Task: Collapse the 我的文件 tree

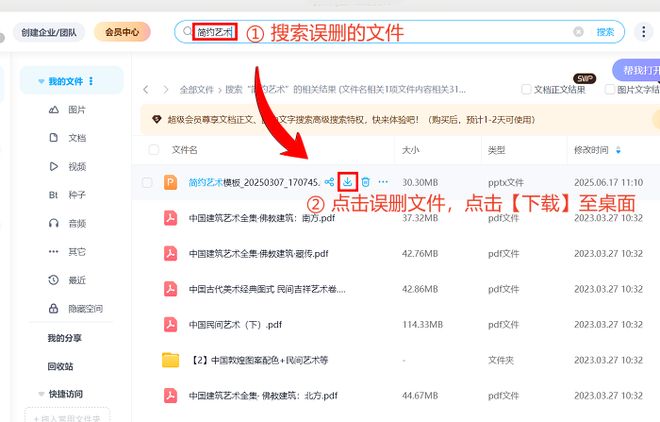Action: (41, 81)
